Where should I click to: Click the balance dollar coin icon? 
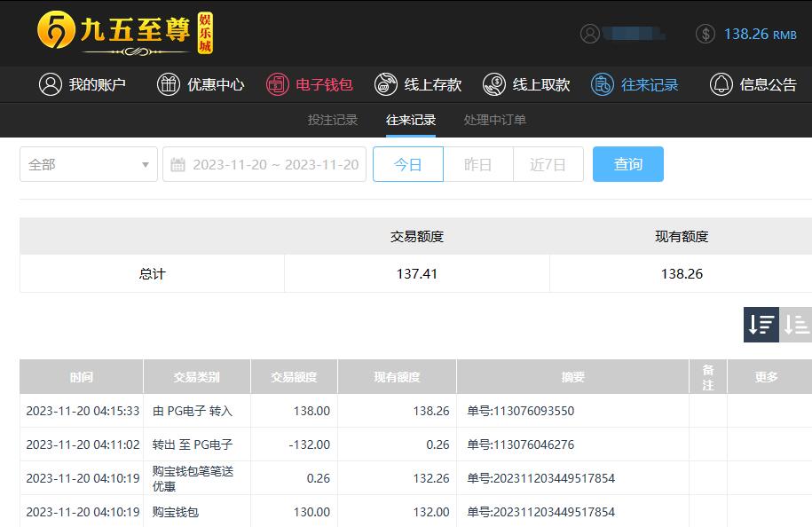point(706,34)
